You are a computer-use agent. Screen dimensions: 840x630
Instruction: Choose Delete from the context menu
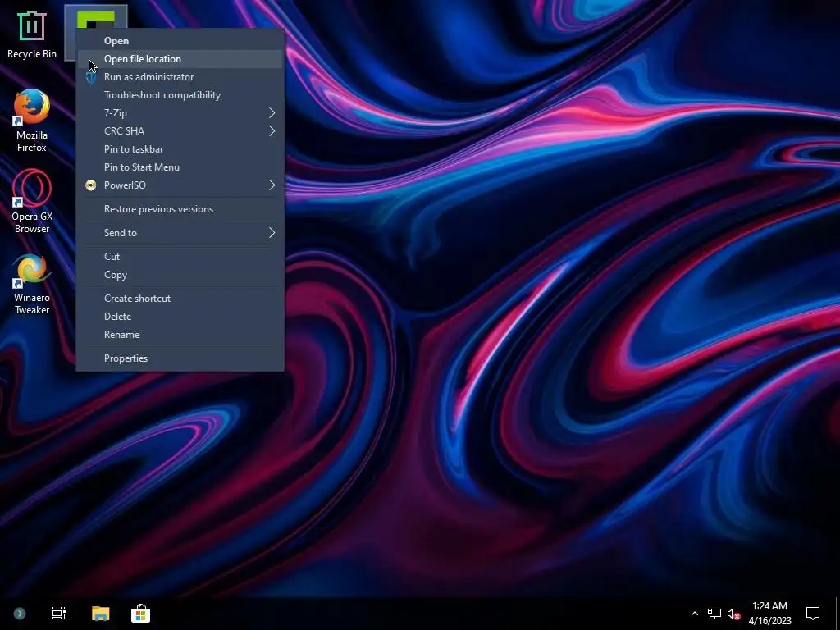click(x=180, y=317)
